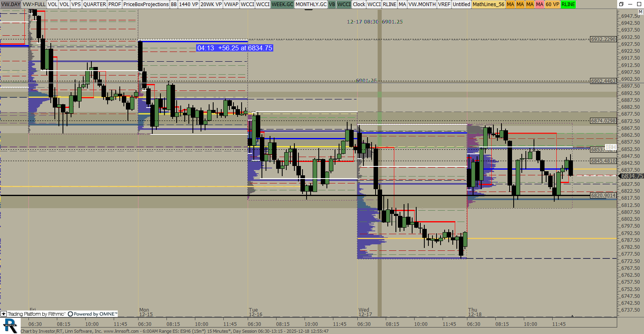
Task: Click the OMNE circle logo icon
Action: click(x=70, y=314)
